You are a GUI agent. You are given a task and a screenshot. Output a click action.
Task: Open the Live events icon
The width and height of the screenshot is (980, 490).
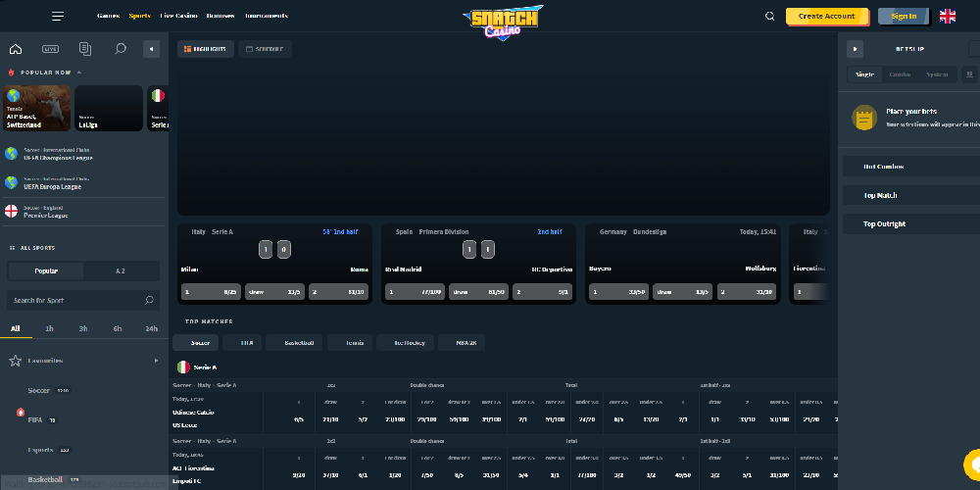[x=50, y=49]
